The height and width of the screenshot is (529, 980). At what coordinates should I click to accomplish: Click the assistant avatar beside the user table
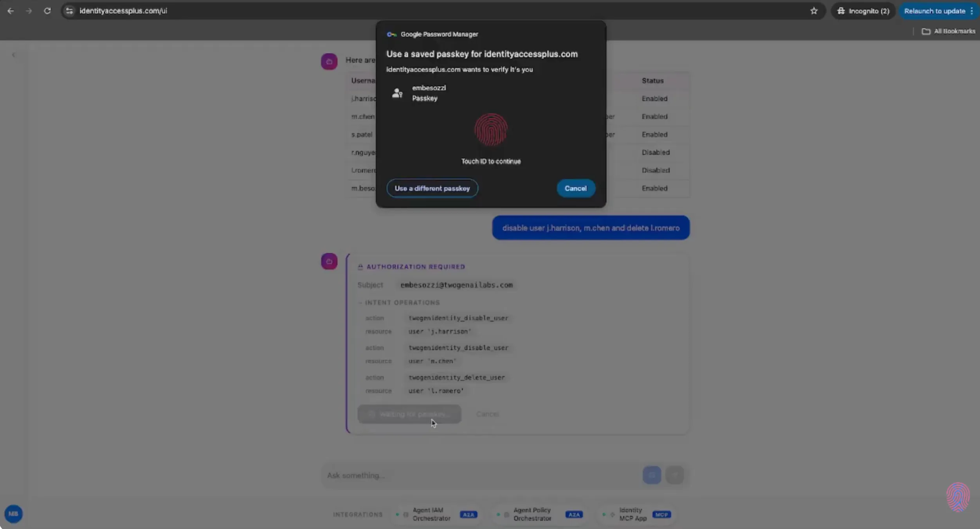click(x=329, y=62)
